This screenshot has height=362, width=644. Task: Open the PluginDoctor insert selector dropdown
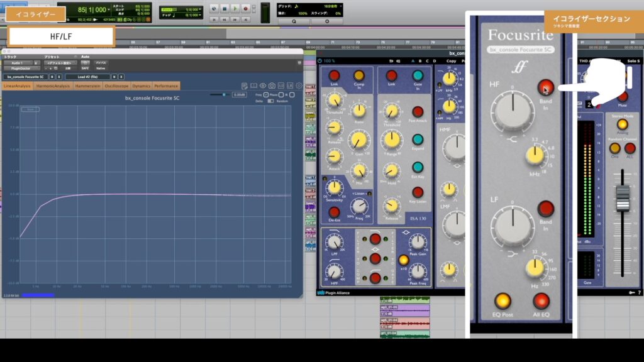pyautogui.click(x=21, y=69)
